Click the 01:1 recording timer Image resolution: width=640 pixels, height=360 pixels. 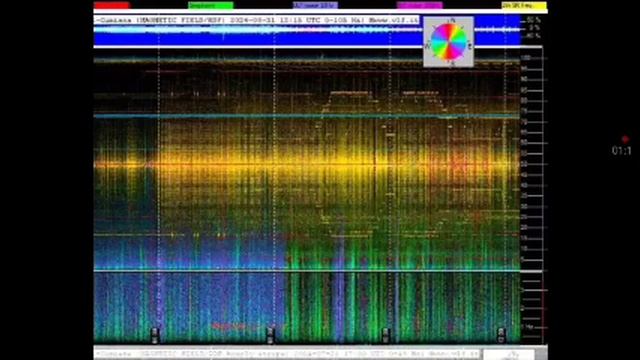(x=622, y=151)
